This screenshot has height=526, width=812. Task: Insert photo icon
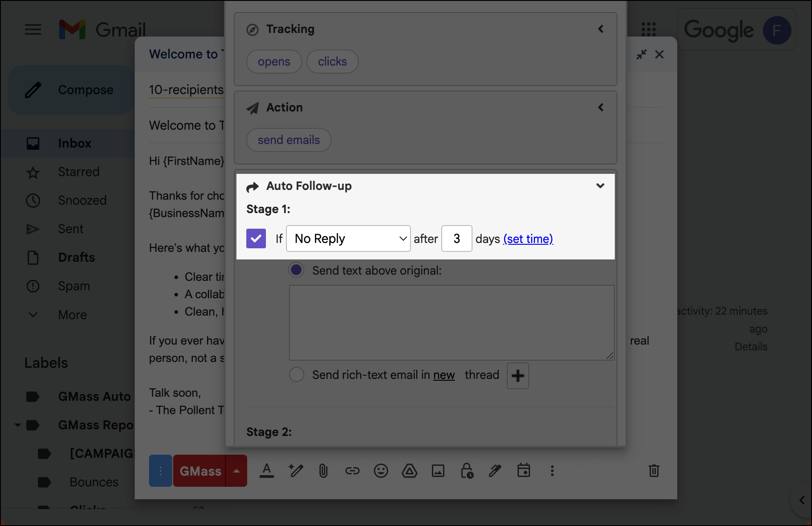[438, 471]
